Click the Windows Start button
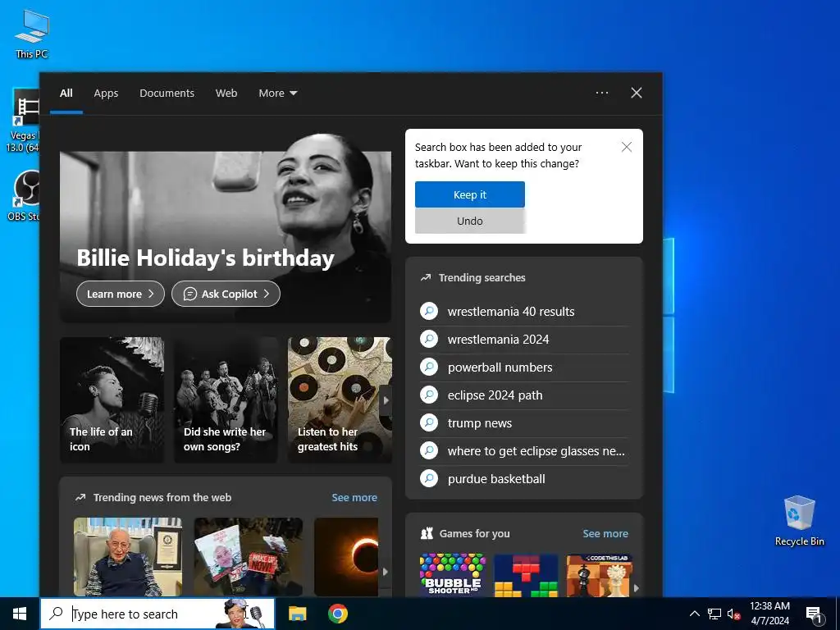The image size is (840, 630). click(x=20, y=614)
